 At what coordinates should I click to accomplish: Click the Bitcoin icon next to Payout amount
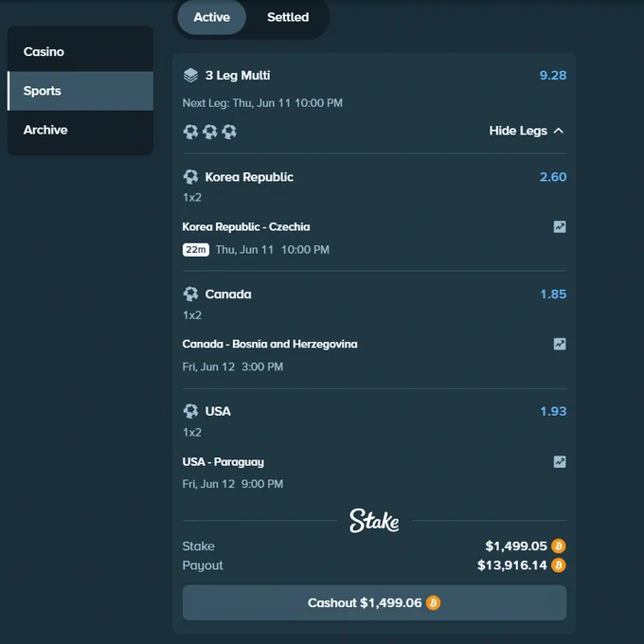click(559, 565)
